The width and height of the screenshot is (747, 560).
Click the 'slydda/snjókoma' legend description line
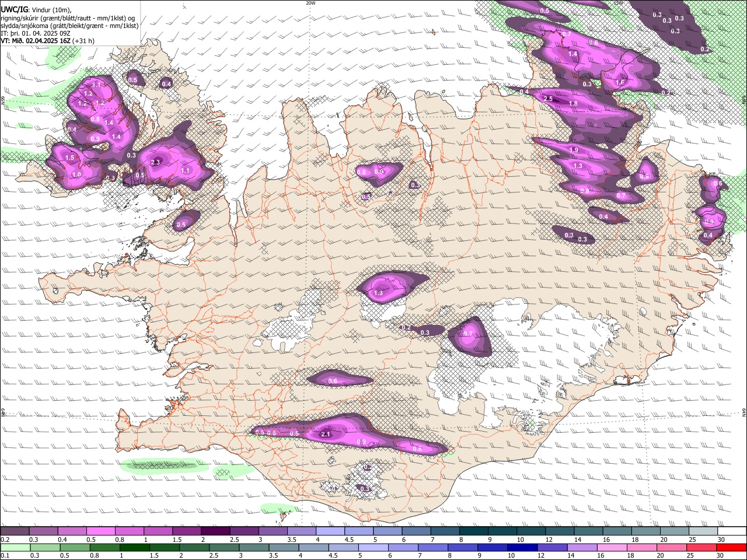click(x=69, y=26)
